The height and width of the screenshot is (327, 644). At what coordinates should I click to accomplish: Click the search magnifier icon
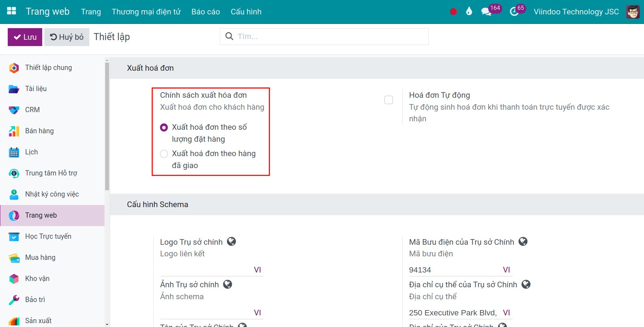(x=229, y=36)
